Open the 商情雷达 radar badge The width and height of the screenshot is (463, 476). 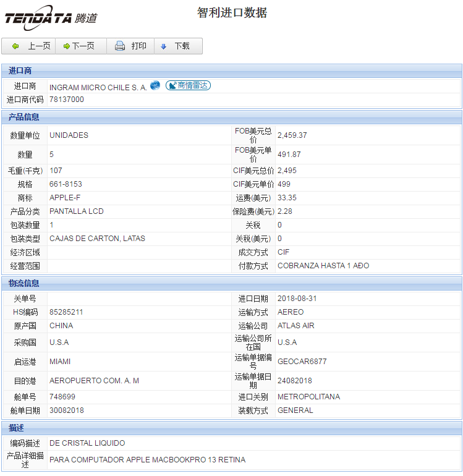click(x=188, y=86)
